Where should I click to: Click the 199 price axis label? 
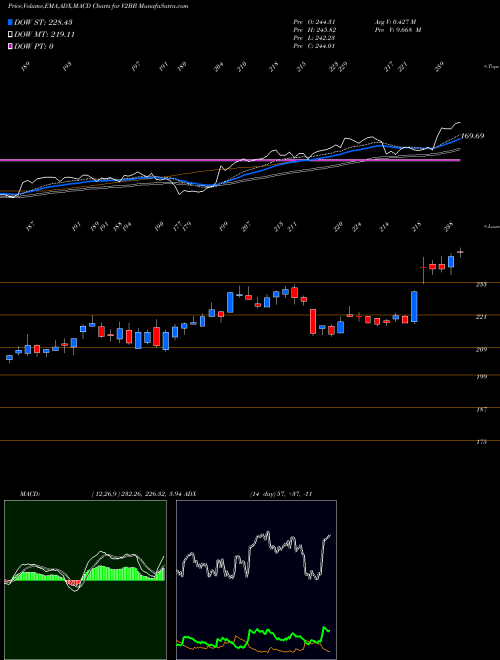481,377
